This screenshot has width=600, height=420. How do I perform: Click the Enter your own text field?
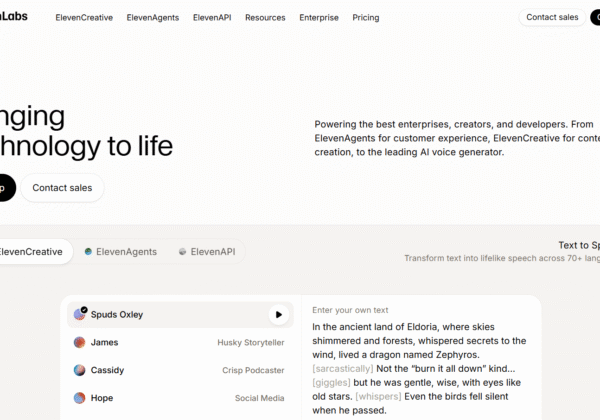(x=350, y=310)
